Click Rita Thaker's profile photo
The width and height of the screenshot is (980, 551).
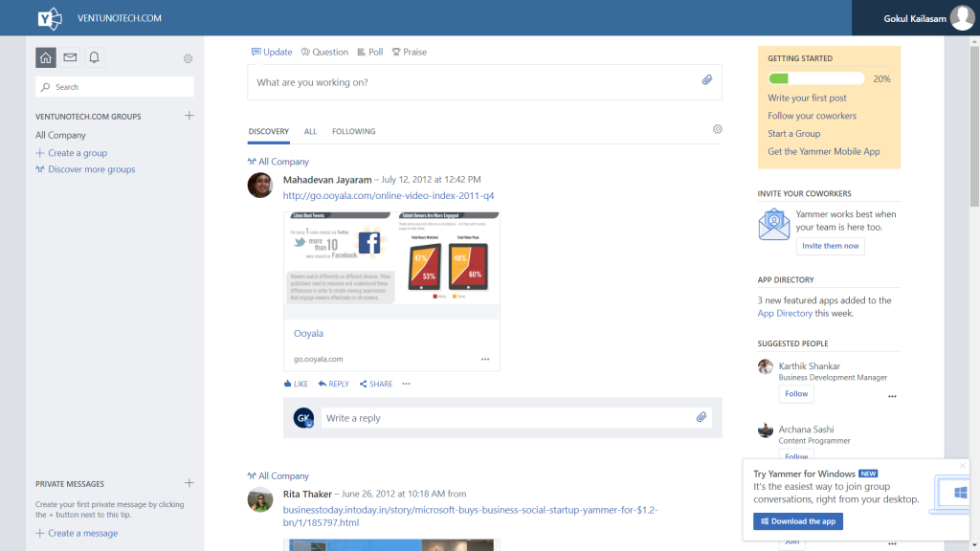click(260, 499)
